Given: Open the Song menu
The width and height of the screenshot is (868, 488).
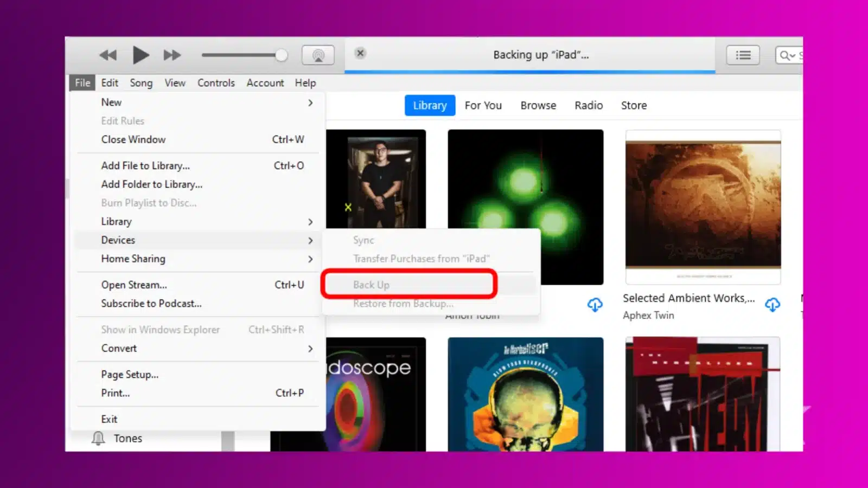Looking at the screenshot, I should (141, 83).
